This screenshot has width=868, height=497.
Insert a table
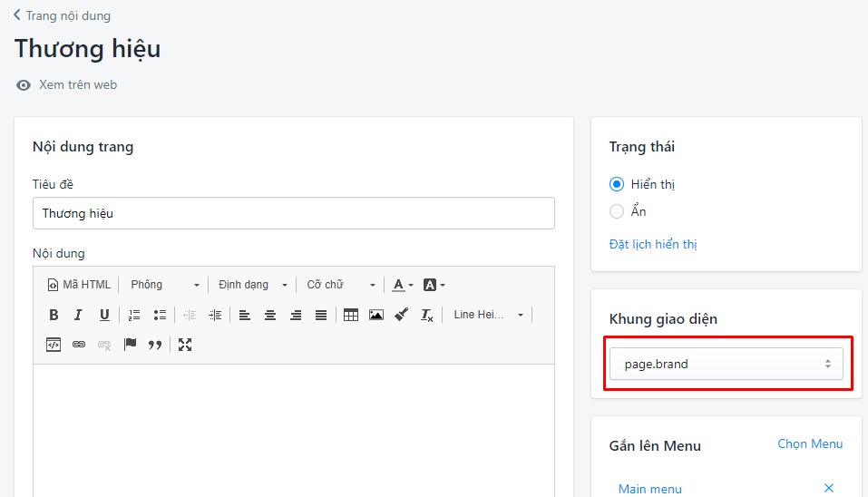click(351, 315)
